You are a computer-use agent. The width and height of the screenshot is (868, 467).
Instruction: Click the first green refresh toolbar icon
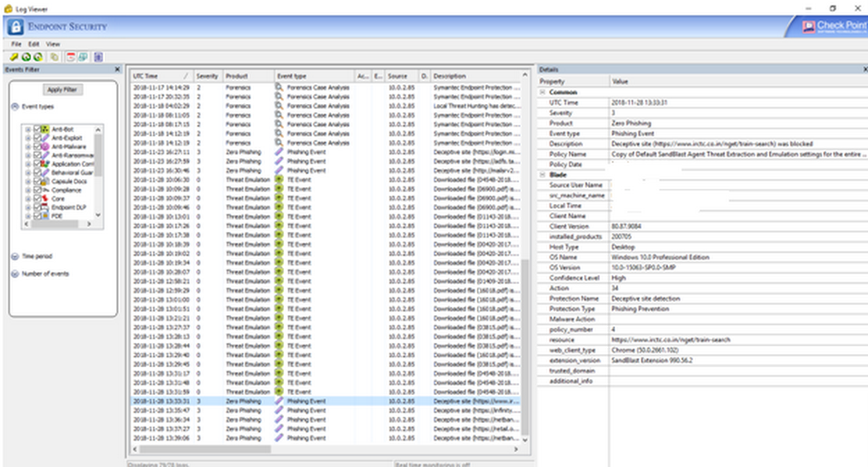pos(26,57)
